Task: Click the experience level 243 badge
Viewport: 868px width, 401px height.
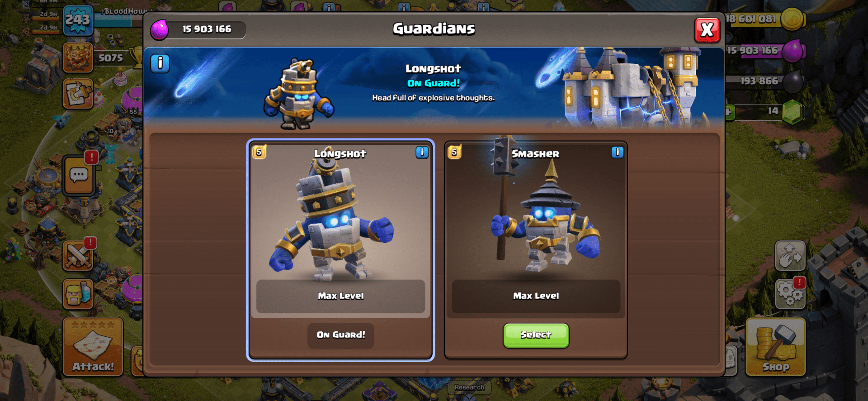Action: tap(78, 20)
